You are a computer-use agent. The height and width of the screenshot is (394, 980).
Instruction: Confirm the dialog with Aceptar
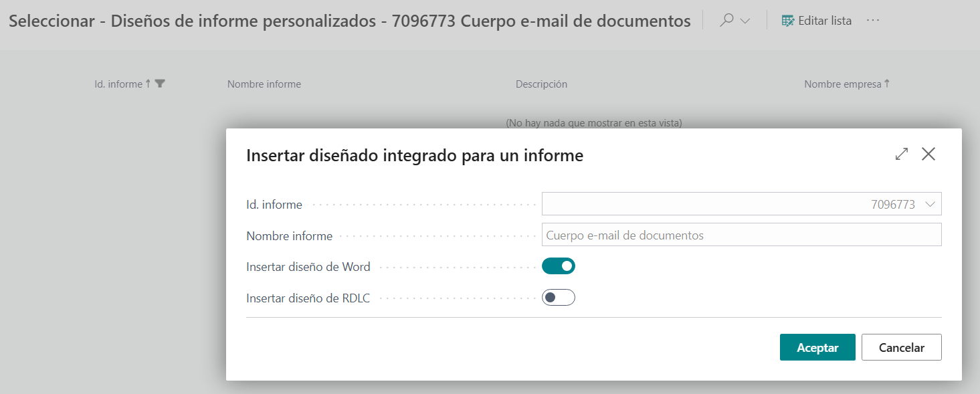click(817, 347)
